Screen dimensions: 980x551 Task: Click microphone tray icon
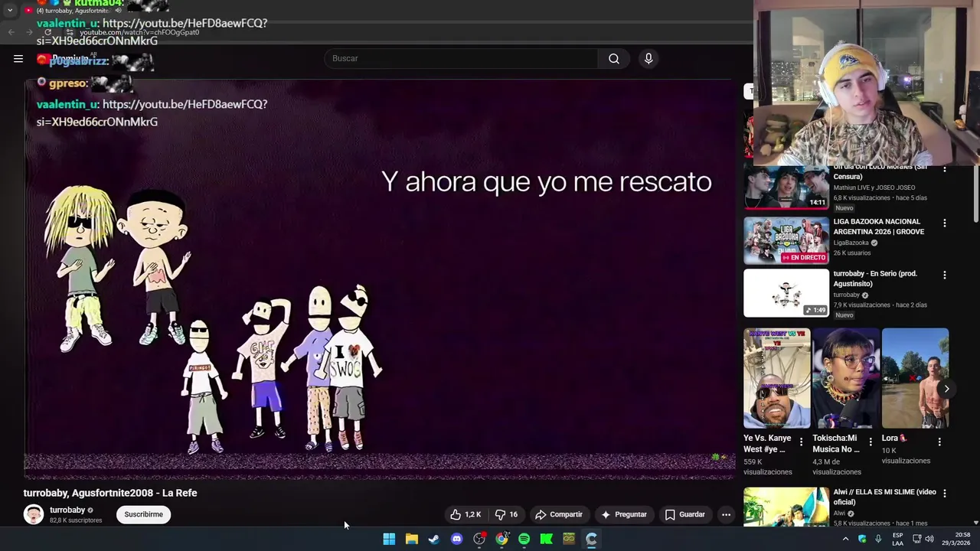coord(878,539)
